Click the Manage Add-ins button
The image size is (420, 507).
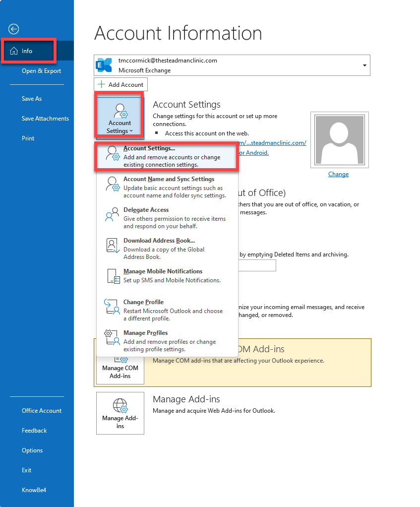[120, 413]
